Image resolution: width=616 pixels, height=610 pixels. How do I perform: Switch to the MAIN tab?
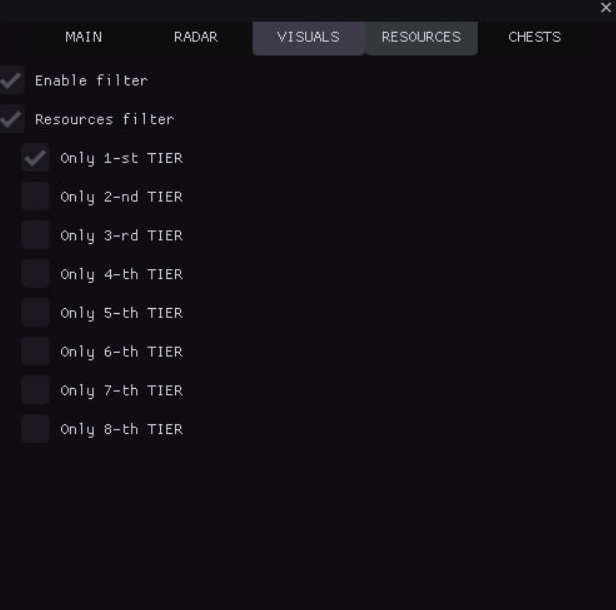click(x=84, y=37)
